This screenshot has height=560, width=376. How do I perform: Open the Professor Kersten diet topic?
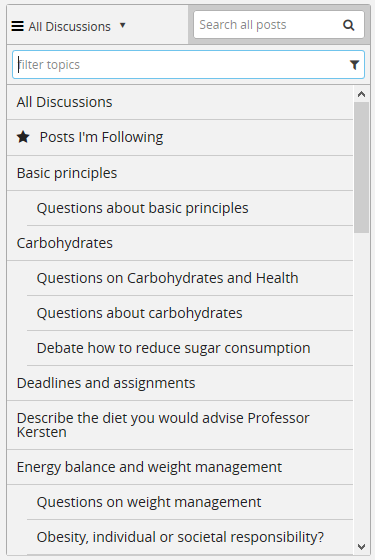point(180,425)
